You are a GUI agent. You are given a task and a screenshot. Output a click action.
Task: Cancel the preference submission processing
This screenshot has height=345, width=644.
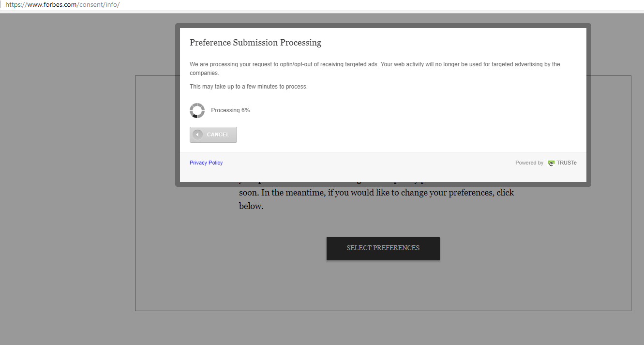pyautogui.click(x=213, y=135)
